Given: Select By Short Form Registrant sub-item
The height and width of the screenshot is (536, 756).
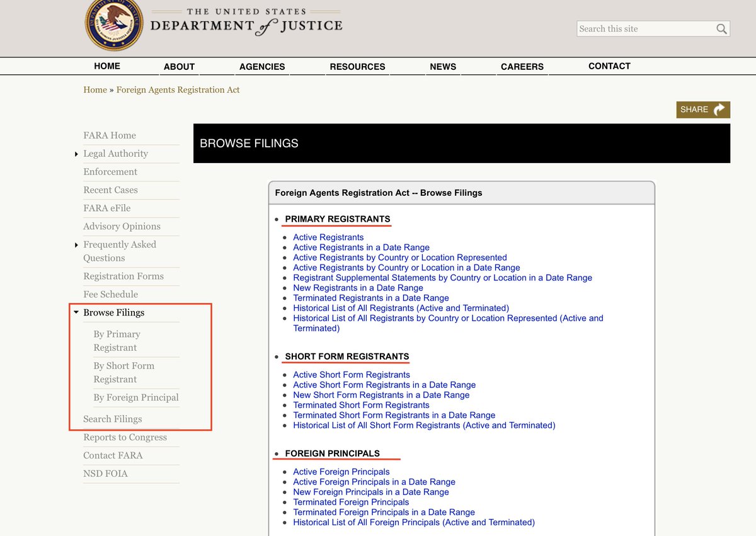Looking at the screenshot, I should coord(123,372).
